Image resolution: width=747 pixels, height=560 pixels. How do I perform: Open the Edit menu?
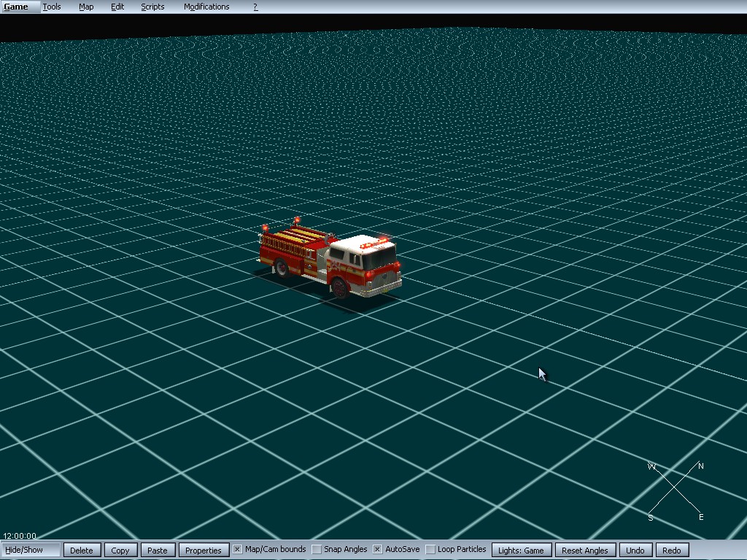coord(117,7)
